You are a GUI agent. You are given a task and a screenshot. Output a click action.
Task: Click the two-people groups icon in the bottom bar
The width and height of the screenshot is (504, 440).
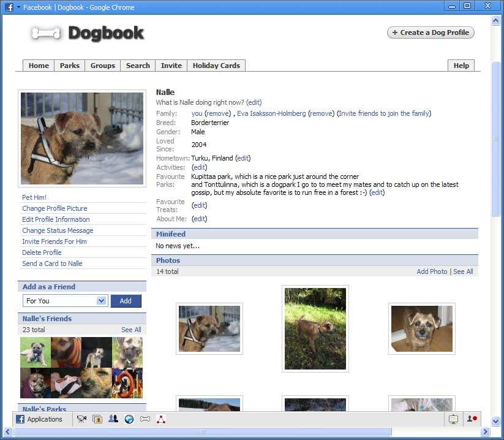(113, 419)
